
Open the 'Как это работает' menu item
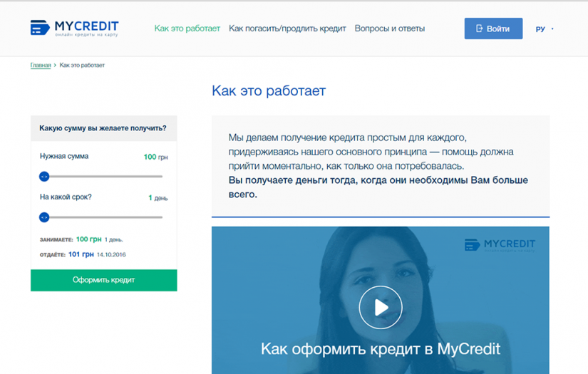pos(187,28)
